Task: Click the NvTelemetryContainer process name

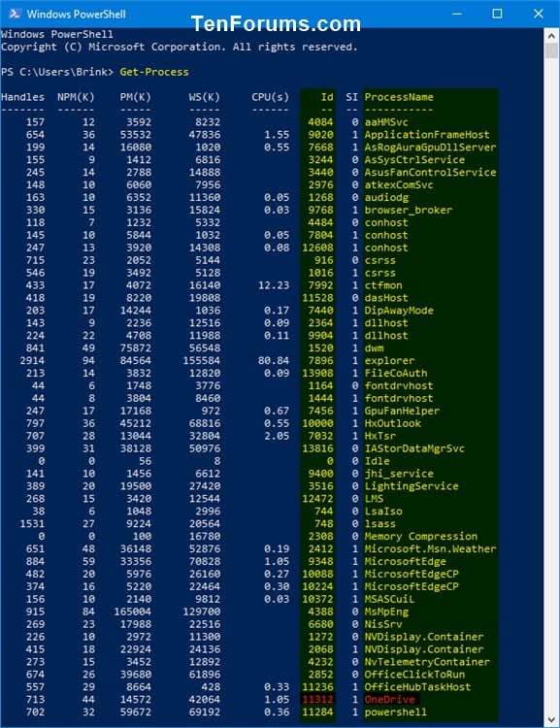Action: (427, 662)
